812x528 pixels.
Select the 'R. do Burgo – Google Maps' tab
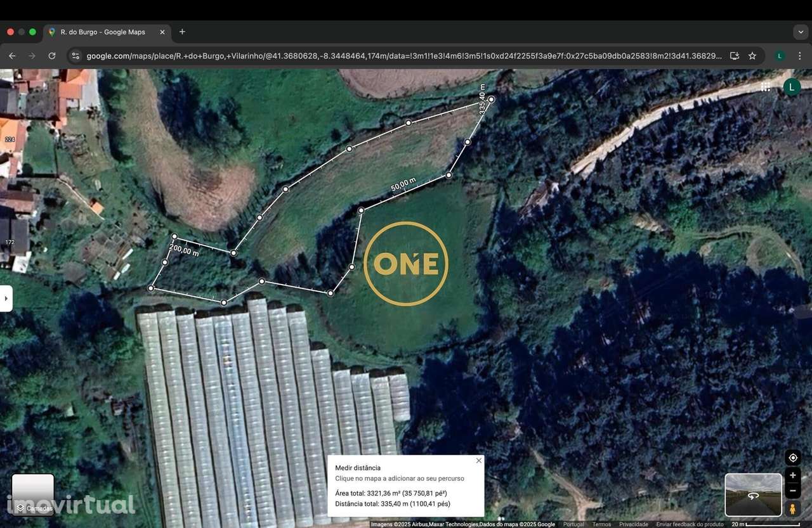pyautogui.click(x=101, y=32)
